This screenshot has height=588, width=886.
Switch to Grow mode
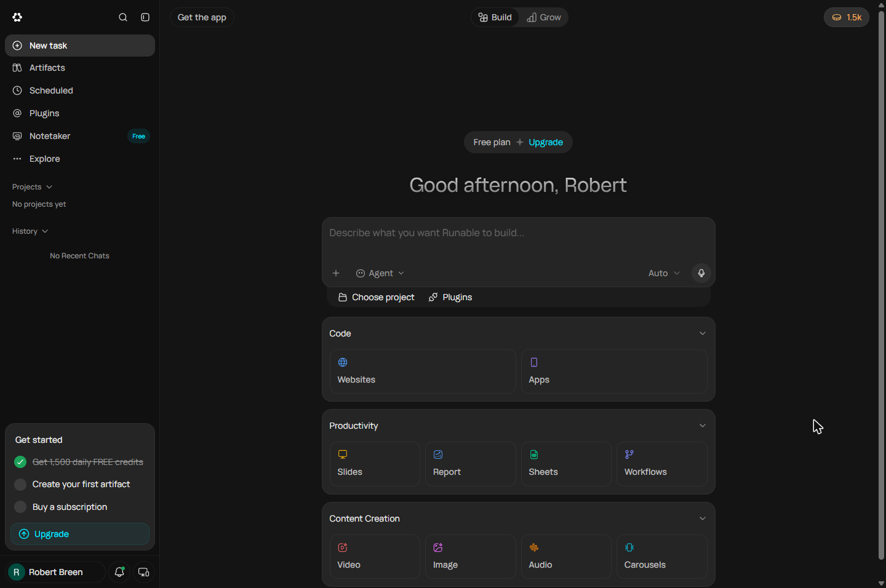544,17
